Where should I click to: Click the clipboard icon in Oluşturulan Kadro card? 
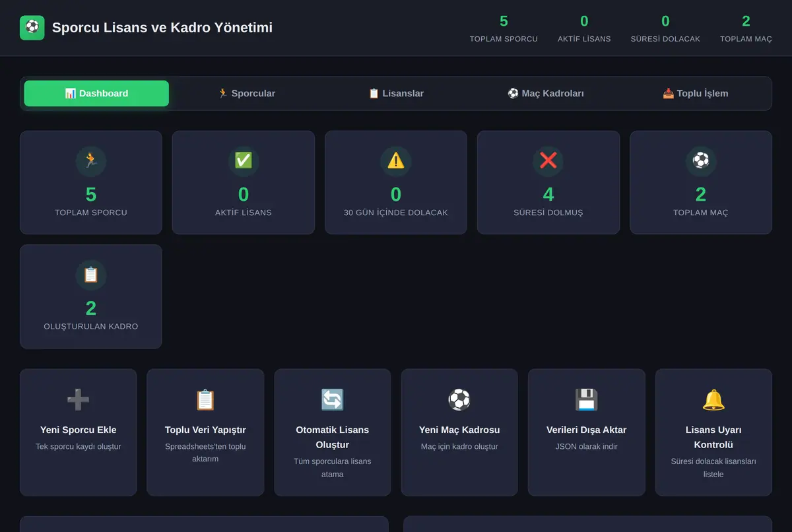pyautogui.click(x=91, y=275)
